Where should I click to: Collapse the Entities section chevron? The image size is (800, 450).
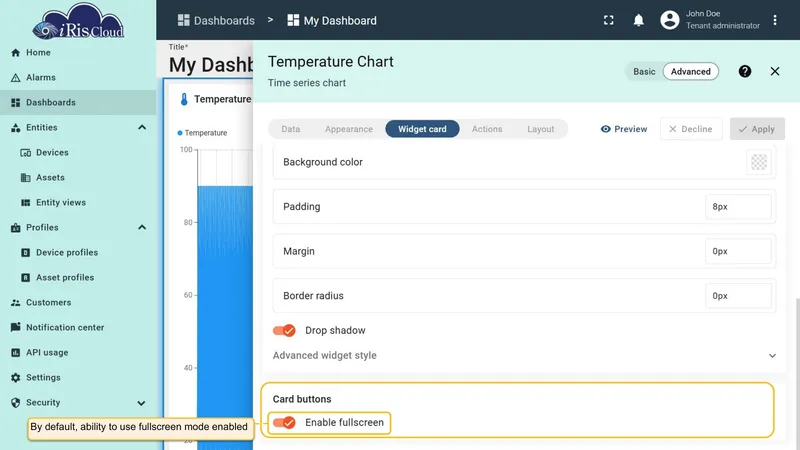coord(142,128)
